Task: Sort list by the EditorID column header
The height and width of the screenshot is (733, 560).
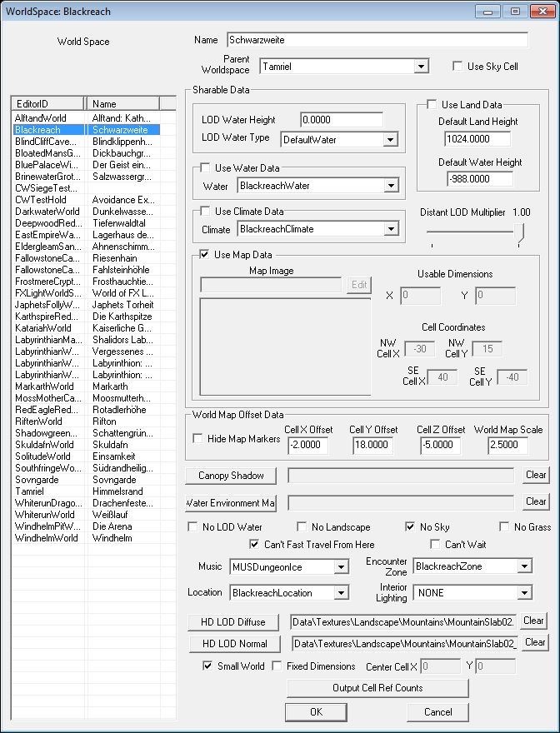Action: [47, 104]
